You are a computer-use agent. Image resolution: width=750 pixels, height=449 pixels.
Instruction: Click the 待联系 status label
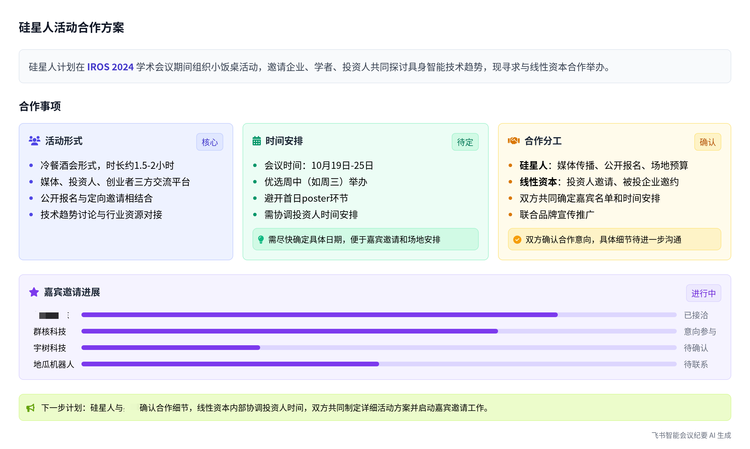tap(697, 364)
